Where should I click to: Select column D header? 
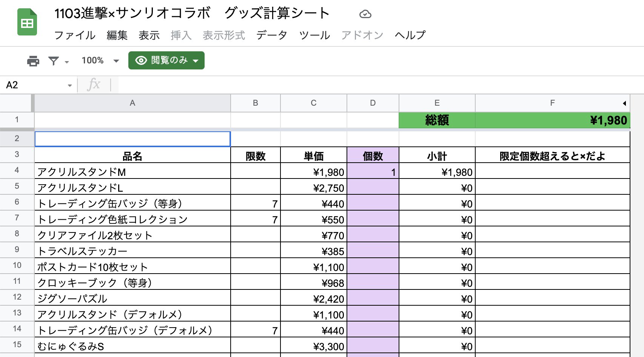[x=373, y=103]
